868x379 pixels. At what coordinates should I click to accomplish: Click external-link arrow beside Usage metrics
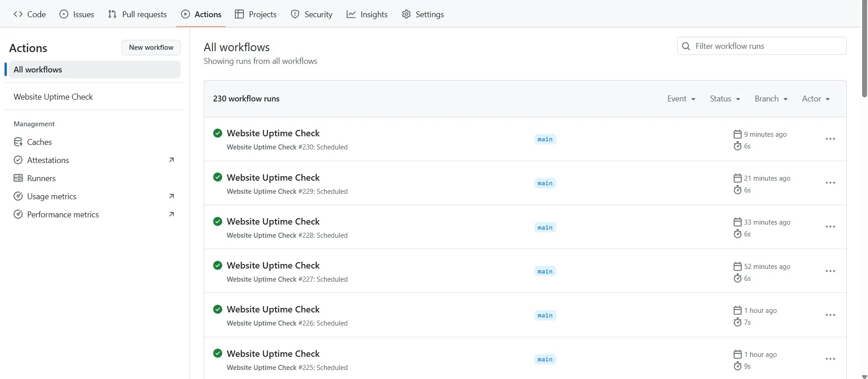pyautogui.click(x=172, y=196)
